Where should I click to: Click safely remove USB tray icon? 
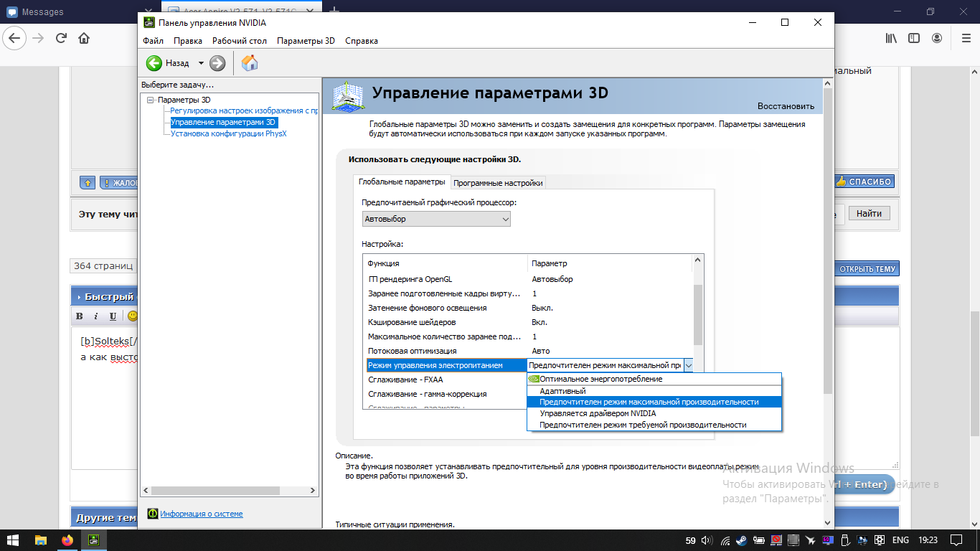point(845,540)
